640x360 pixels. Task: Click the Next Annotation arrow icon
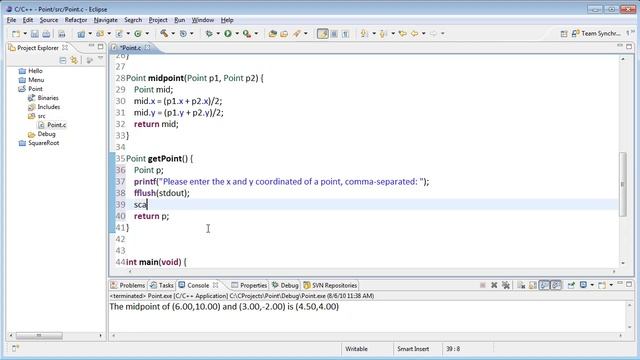point(364,34)
